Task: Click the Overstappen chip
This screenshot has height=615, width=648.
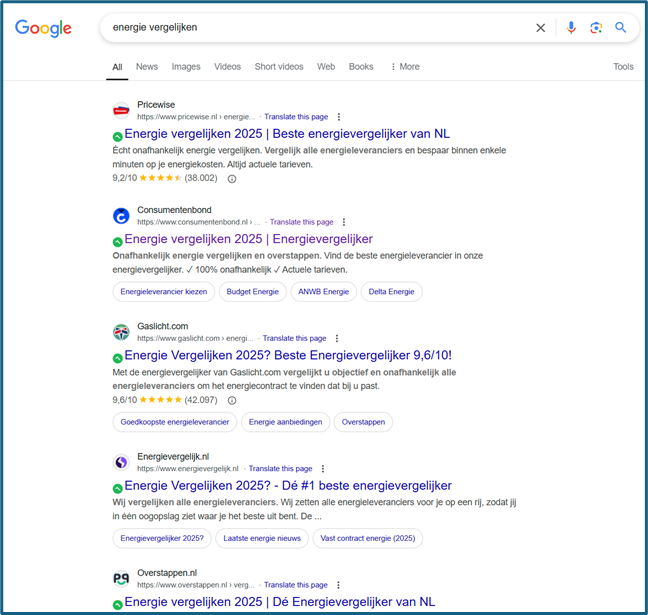Action: (x=363, y=422)
